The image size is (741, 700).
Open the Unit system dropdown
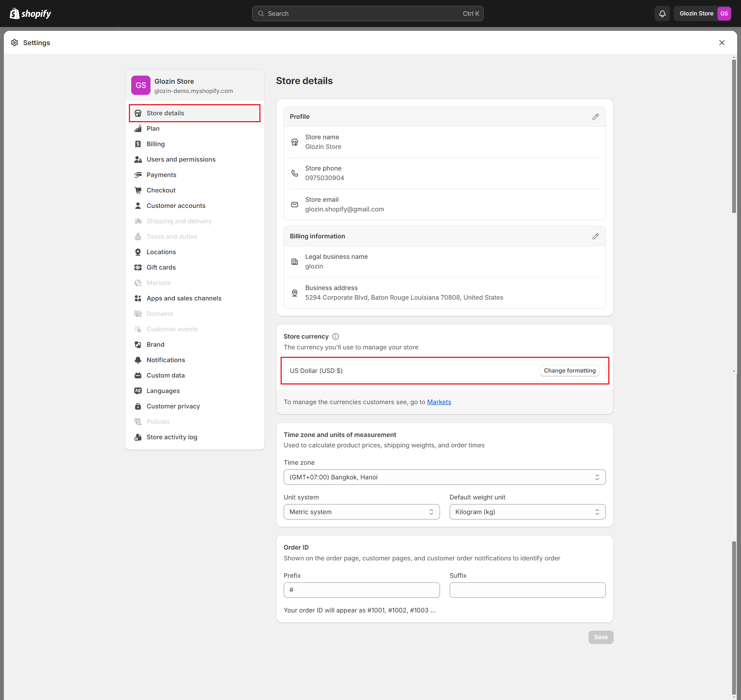pos(361,512)
